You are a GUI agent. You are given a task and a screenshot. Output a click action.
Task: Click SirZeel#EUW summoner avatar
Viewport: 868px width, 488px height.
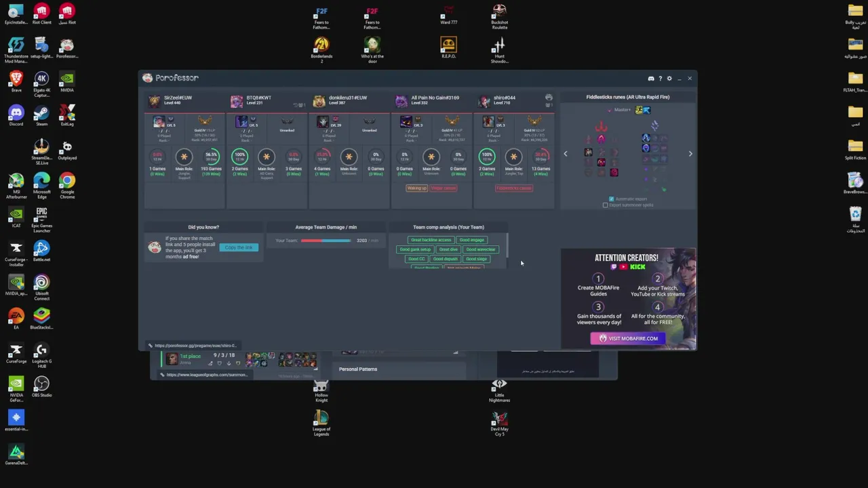tap(155, 101)
